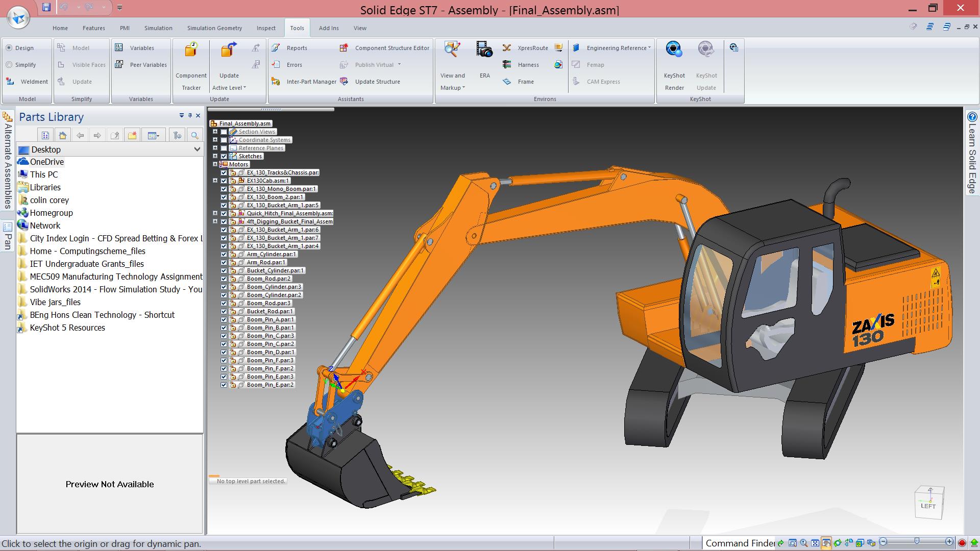
Task: Click the zoom slider handle
Action: click(917, 541)
